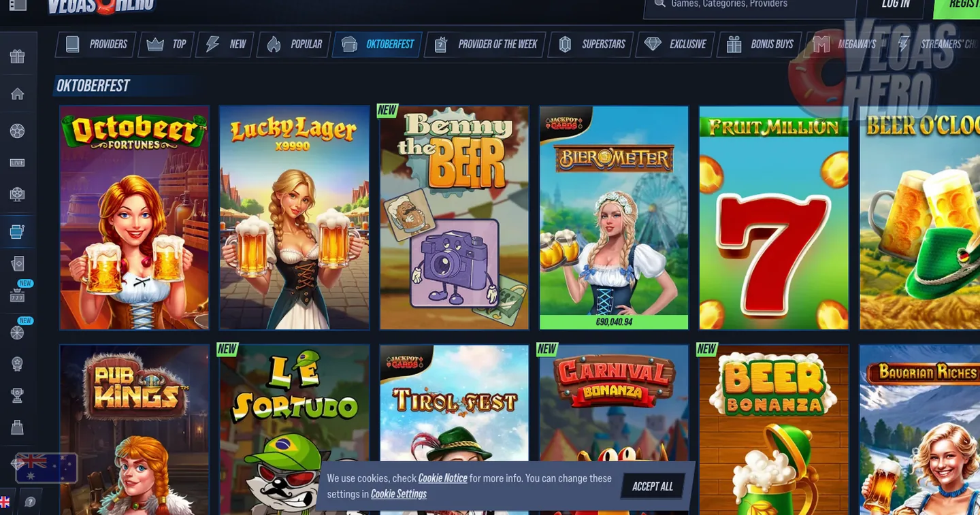980x515 pixels.
Task: Open the shopping bag shop icon
Action: click(18, 427)
